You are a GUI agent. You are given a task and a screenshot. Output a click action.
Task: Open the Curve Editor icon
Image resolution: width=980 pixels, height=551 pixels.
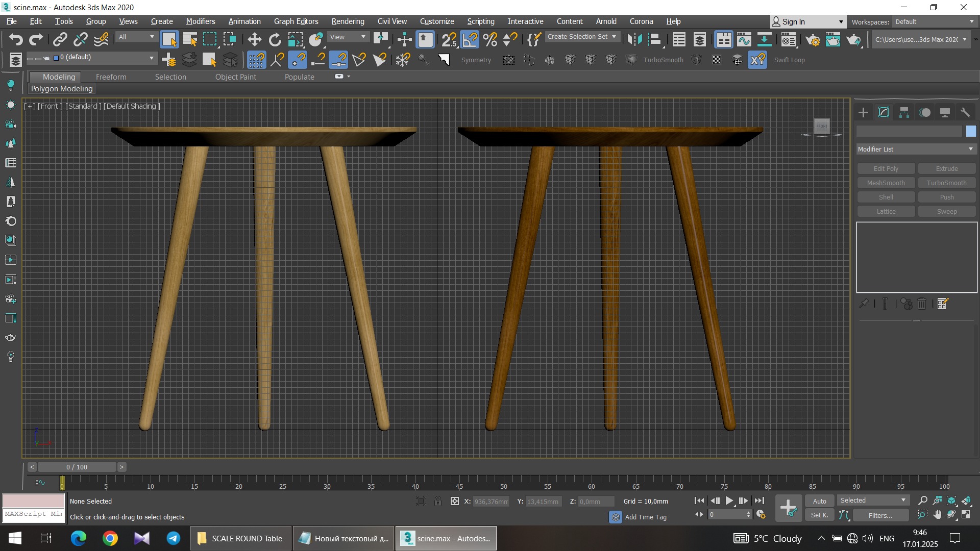(x=744, y=39)
